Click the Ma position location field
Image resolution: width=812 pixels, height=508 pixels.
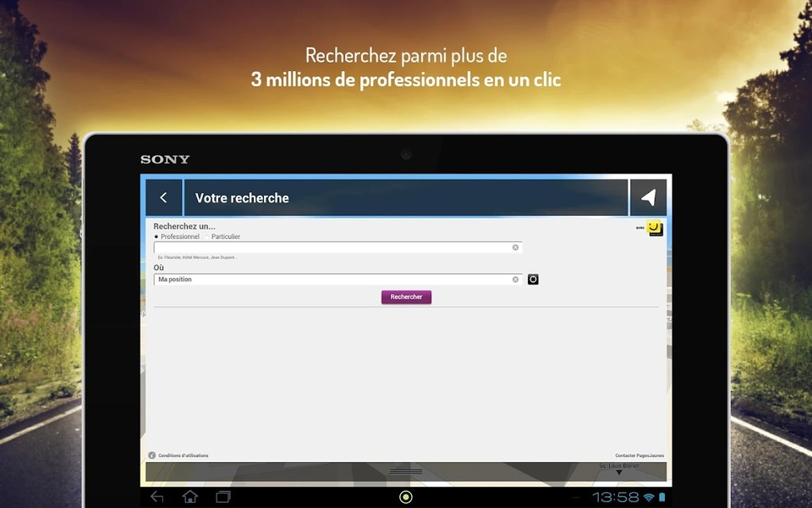pos(337,279)
